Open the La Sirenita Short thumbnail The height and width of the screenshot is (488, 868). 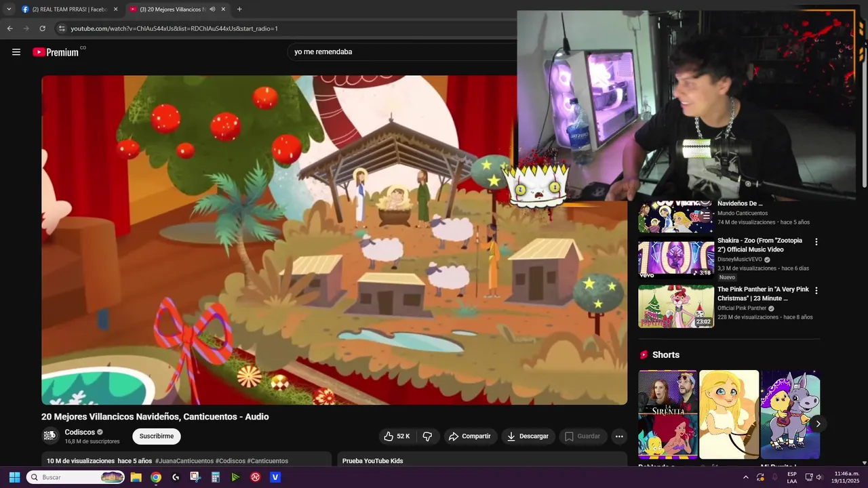(x=667, y=415)
